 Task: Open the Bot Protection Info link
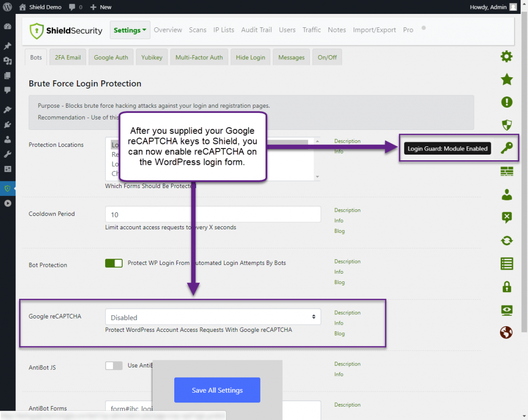[339, 272]
